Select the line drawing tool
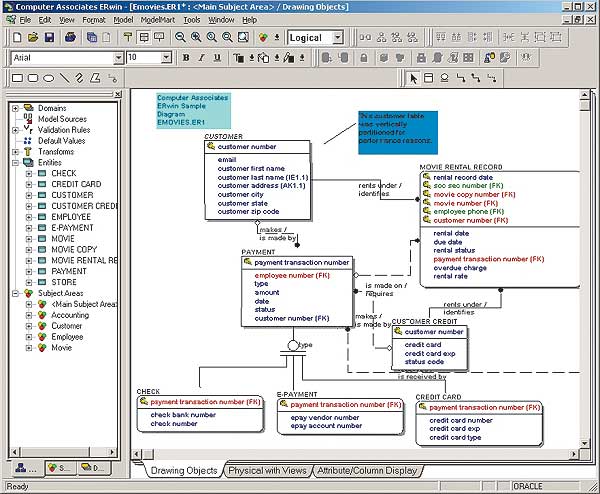 pyautogui.click(x=65, y=78)
